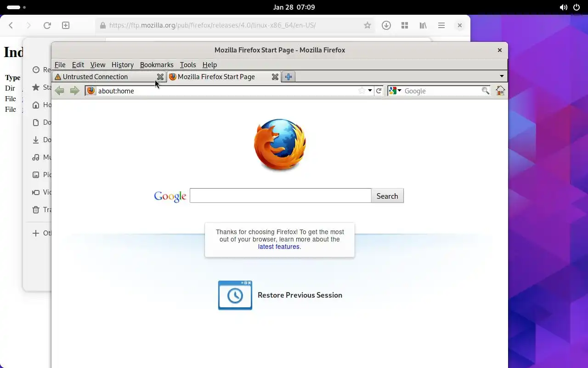The width and height of the screenshot is (588, 368).
Task: Click the Firefox logo on start page
Action: point(280,144)
